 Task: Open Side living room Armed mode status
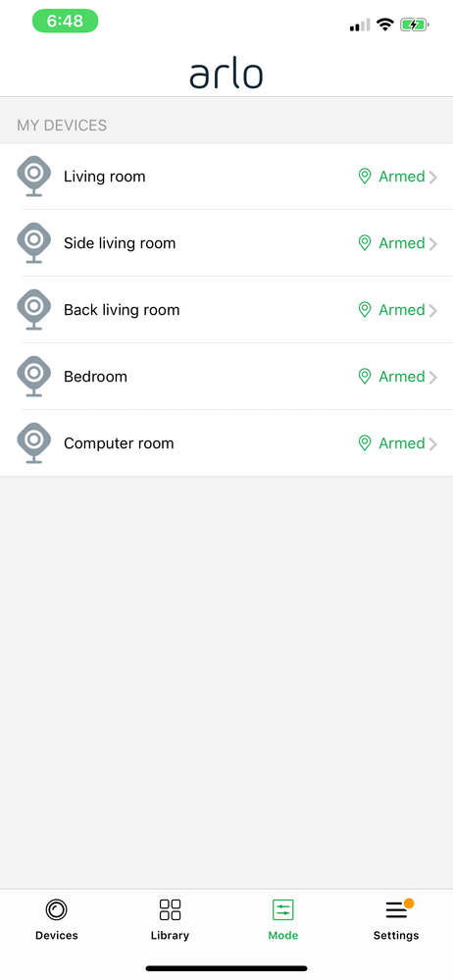(402, 243)
